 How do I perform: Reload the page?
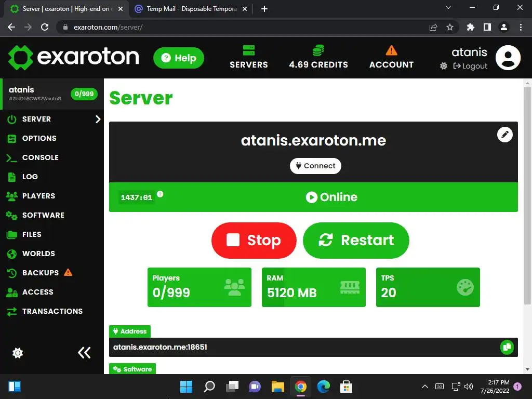[x=45, y=27]
